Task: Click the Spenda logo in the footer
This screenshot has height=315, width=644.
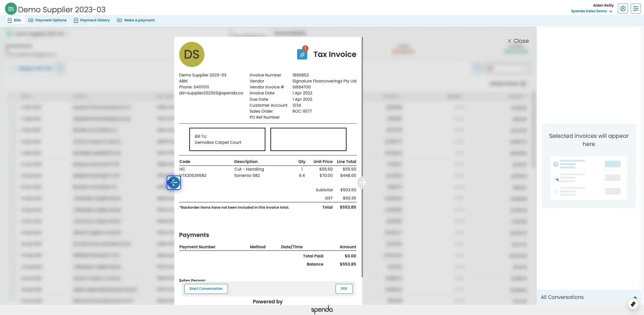Action: [x=322, y=310]
